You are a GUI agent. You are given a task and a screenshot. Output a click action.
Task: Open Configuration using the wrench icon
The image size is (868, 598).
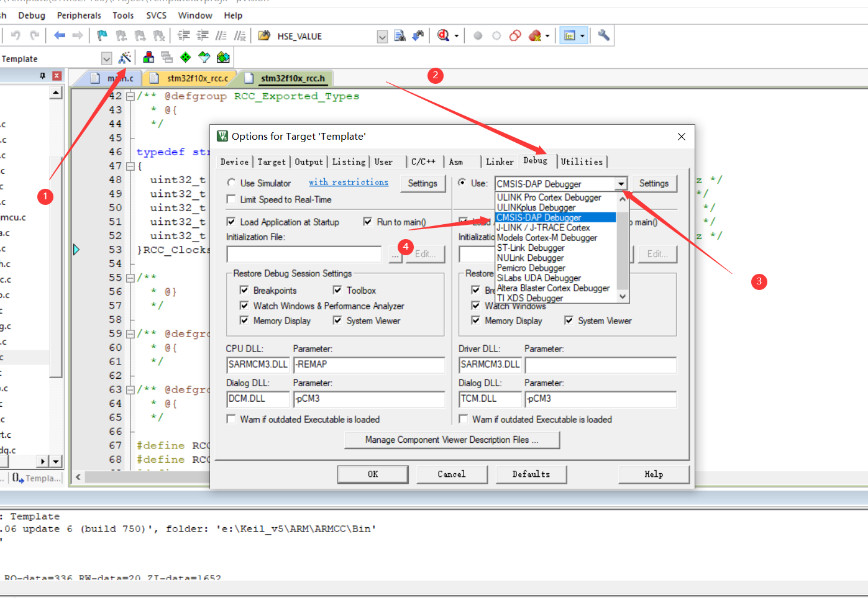pos(603,35)
